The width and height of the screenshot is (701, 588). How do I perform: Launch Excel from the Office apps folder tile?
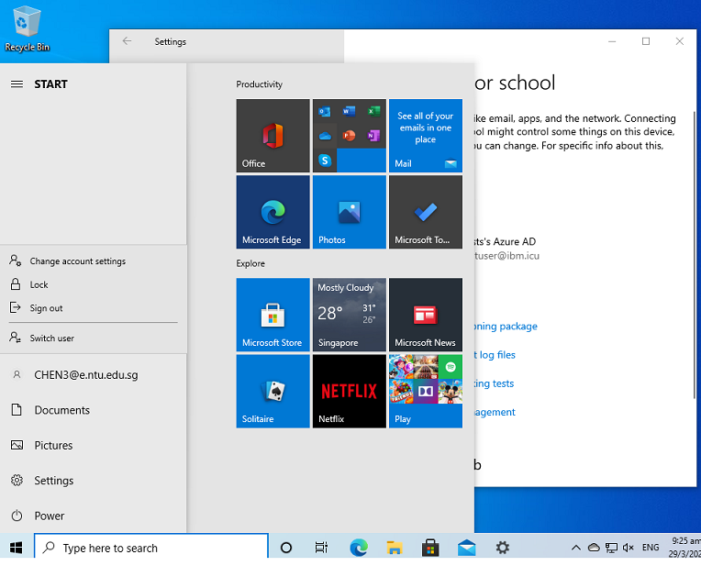coord(373,111)
